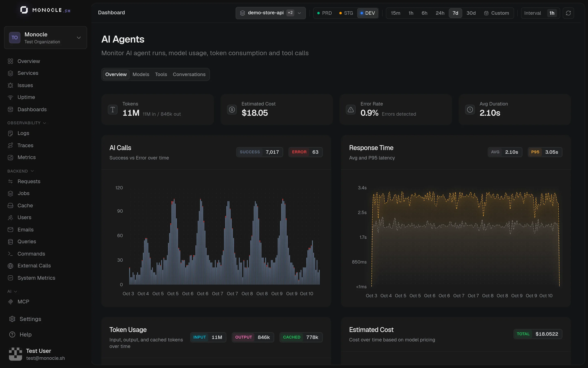Switch to the Models tab
This screenshot has height=368, width=588.
[141, 74]
